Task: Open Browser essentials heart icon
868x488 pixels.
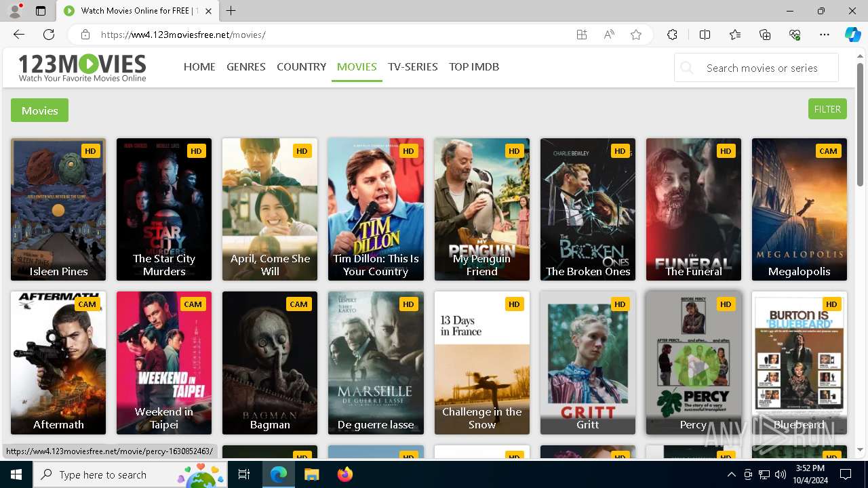Action: [795, 35]
